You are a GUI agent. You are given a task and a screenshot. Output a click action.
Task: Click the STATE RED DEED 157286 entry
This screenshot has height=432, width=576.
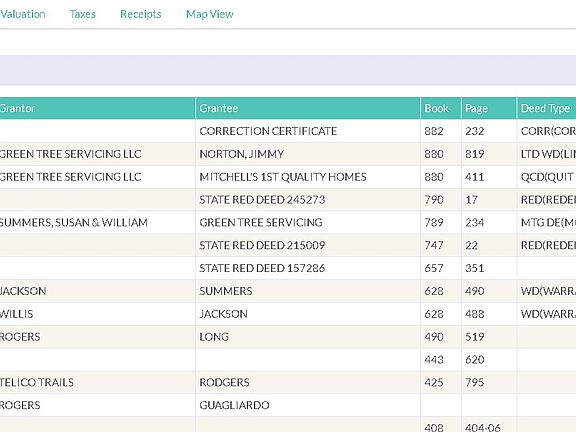262,268
